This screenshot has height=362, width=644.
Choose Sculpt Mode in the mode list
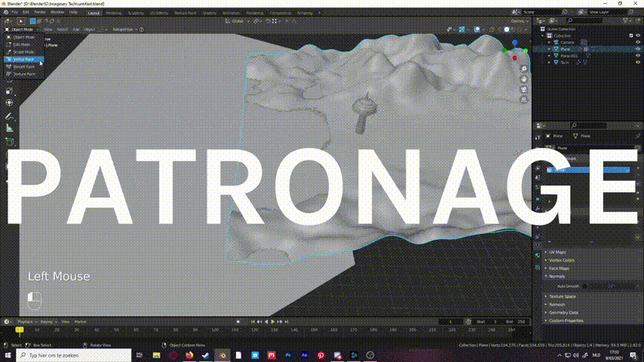click(23, 52)
